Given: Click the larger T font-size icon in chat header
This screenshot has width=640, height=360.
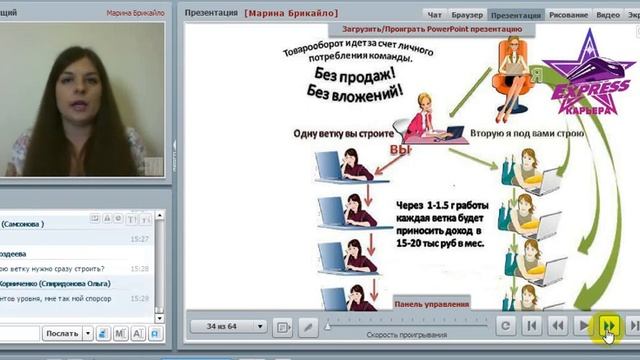Looking at the screenshot, I should (132, 220).
